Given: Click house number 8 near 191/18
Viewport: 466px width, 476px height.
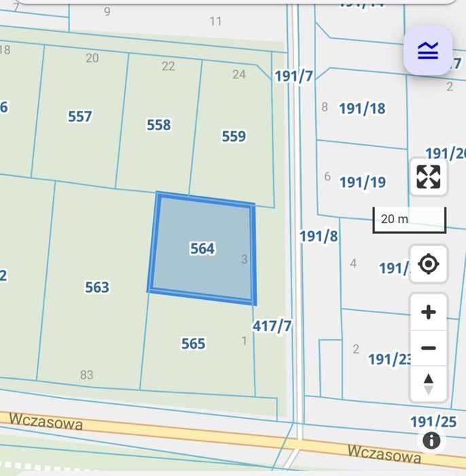Looking at the screenshot, I should click(325, 107).
